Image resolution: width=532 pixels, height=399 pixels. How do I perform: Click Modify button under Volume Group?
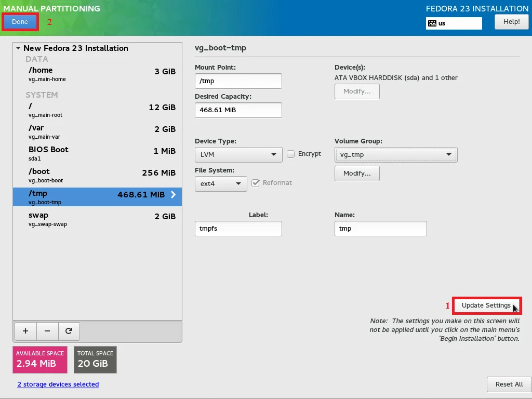357,174
